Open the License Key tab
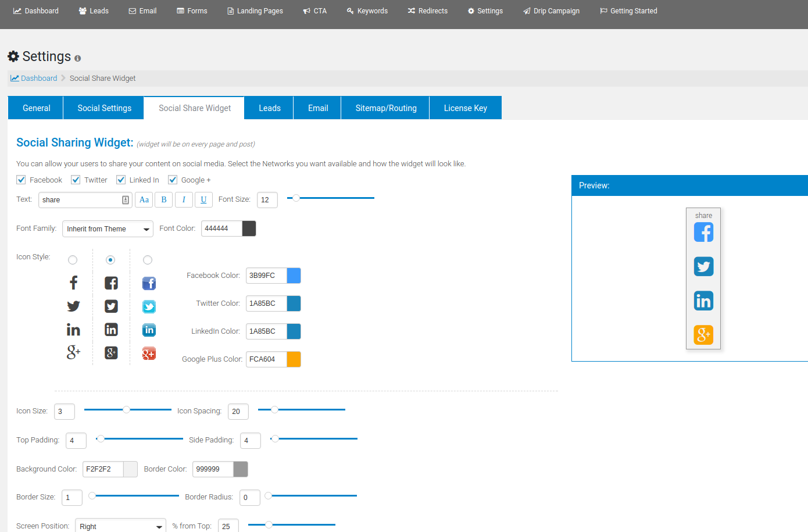Image resolution: width=808 pixels, height=532 pixels. [465, 108]
